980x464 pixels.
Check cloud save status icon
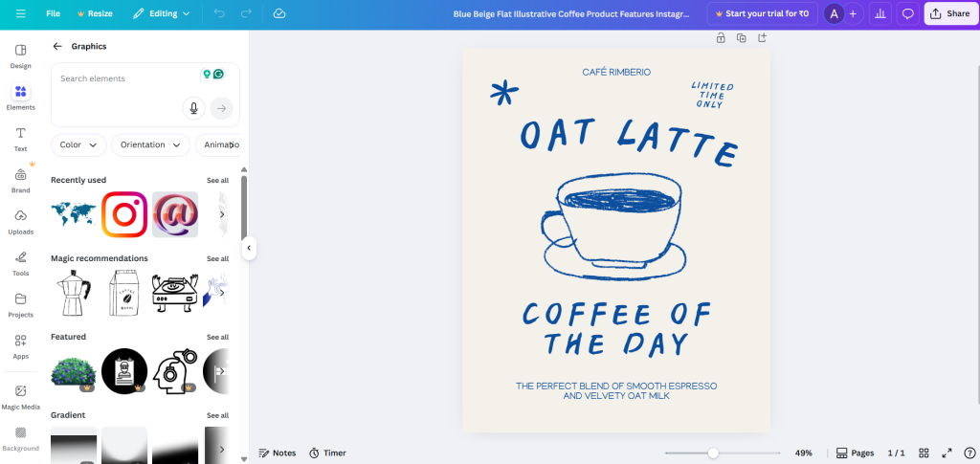[x=279, y=13]
